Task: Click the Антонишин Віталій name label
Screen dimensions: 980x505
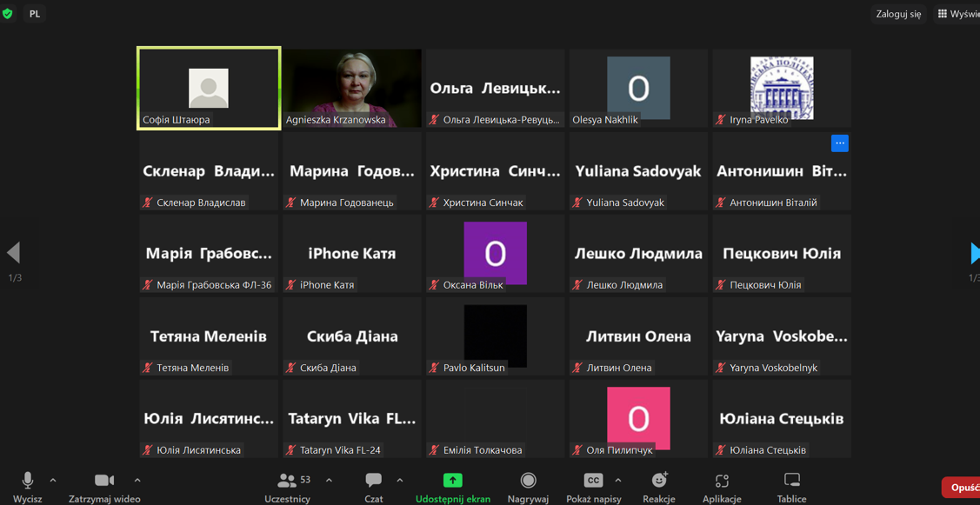Action: (x=774, y=203)
